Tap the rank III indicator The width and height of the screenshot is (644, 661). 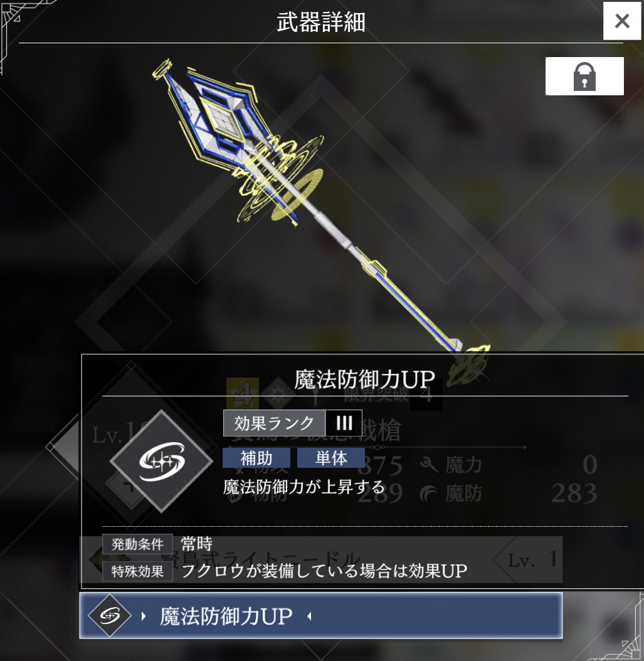point(344,423)
